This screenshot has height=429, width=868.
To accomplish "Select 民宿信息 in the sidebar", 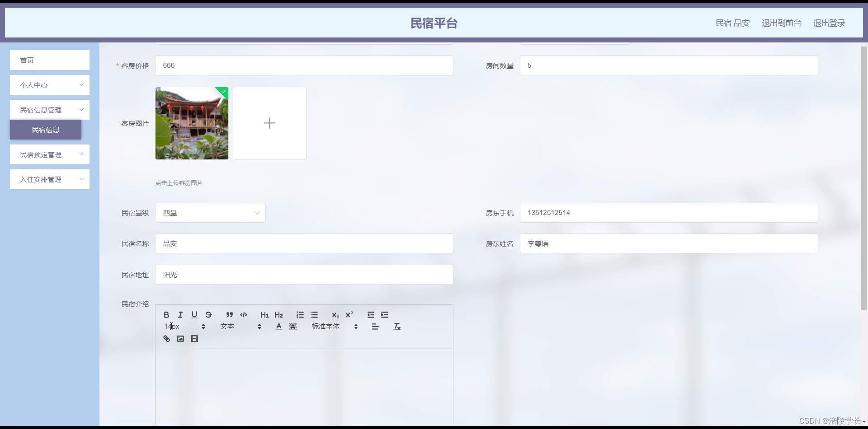I will pyautogui.click(x=45, y=130).
